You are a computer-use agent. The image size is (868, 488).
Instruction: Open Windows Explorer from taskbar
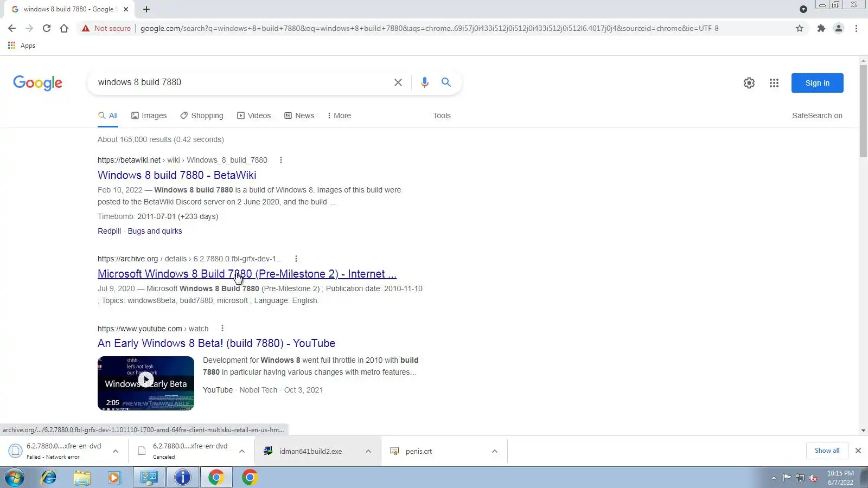(x=82, y=477)
